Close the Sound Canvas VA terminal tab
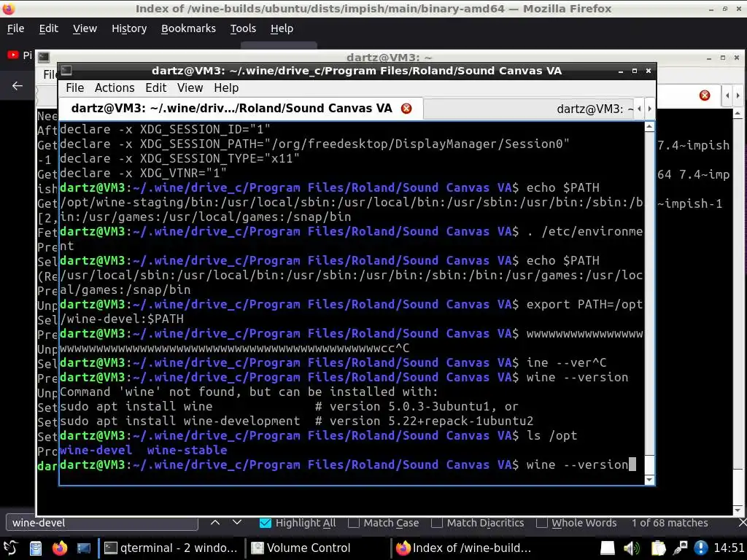747x560 pixels. pyautogui.click(x=406, y=109)
